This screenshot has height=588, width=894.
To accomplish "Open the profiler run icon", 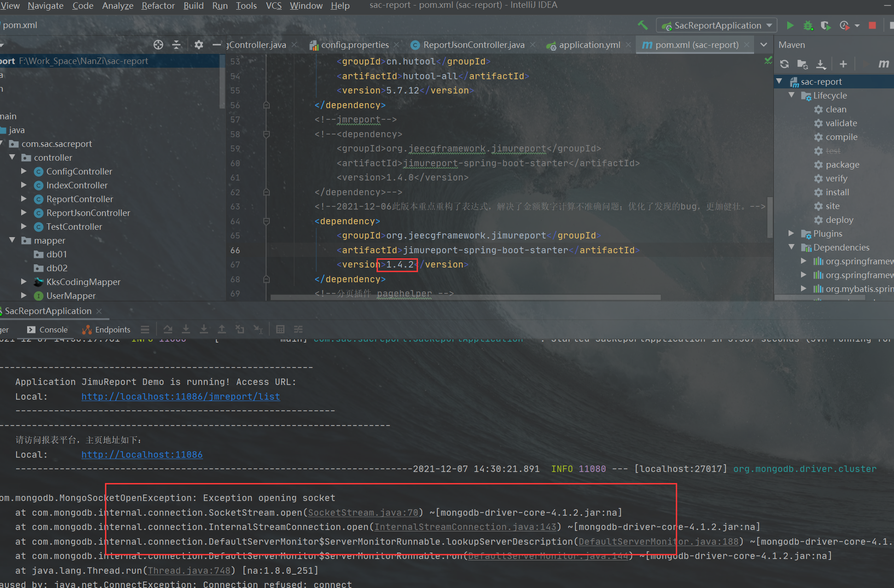I will [844, 25].
